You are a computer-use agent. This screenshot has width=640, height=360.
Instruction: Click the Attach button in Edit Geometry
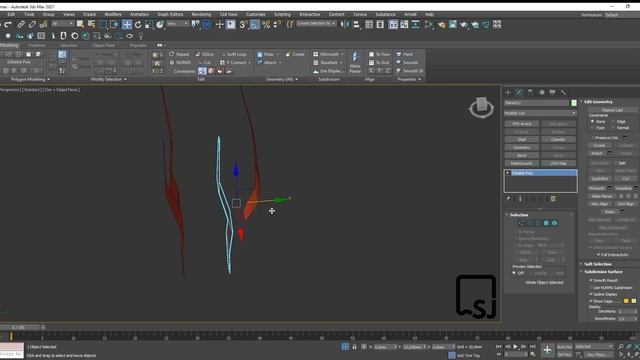coord(597,153)
